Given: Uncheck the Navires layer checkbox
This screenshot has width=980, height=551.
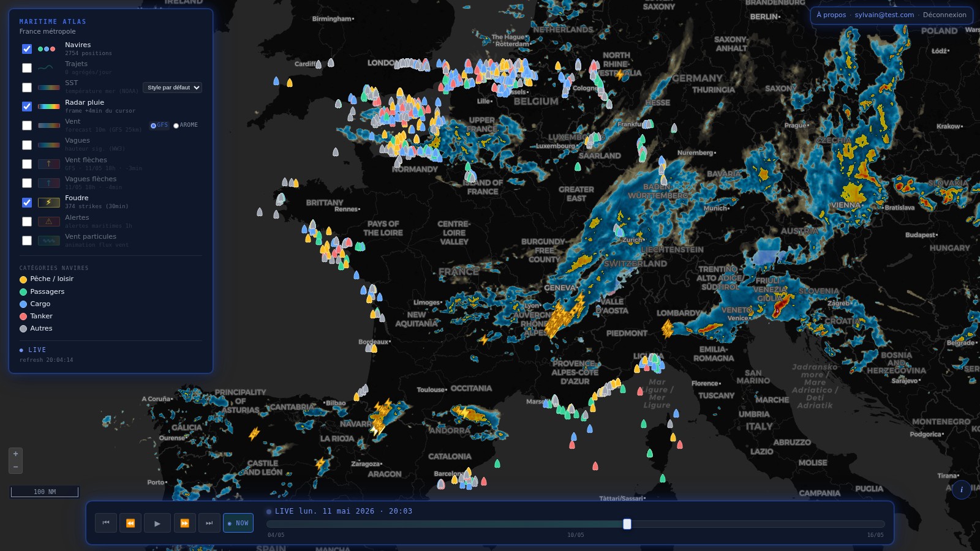Looking at the screenshot, I should [27, 49].
